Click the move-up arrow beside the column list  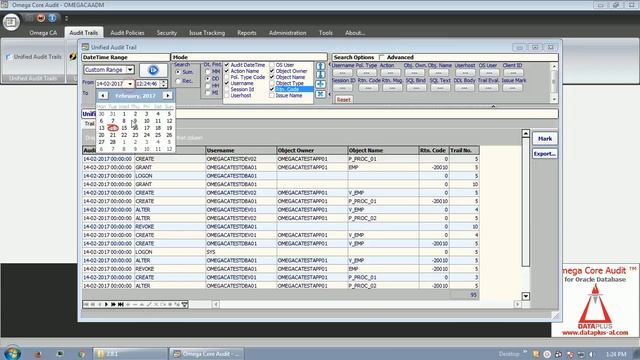pos(321,66)
